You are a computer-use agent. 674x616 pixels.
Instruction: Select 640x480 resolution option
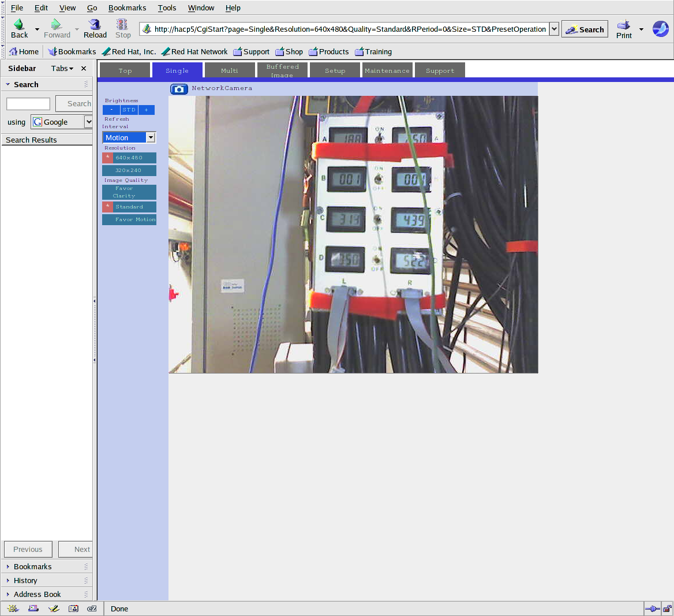point(129,158)
